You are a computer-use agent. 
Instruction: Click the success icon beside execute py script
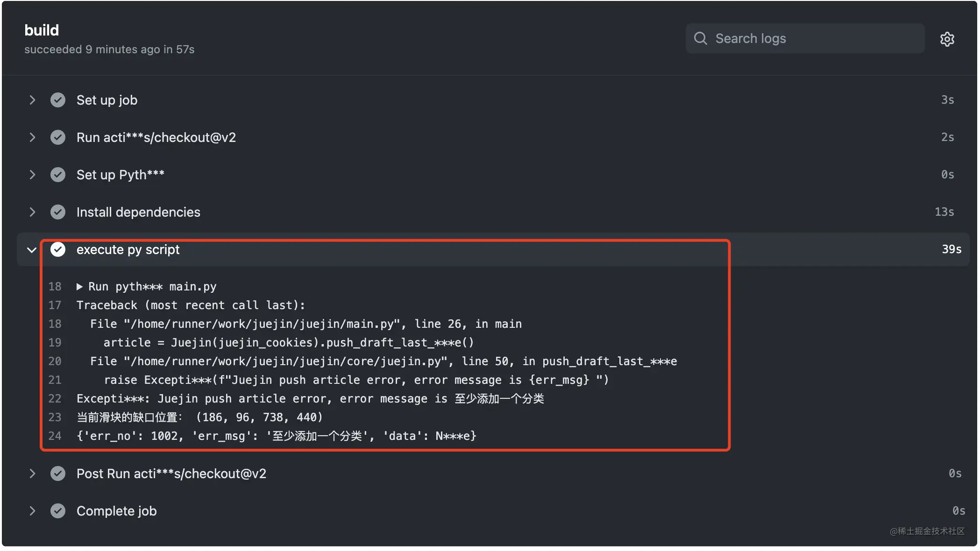coord(58,249)
